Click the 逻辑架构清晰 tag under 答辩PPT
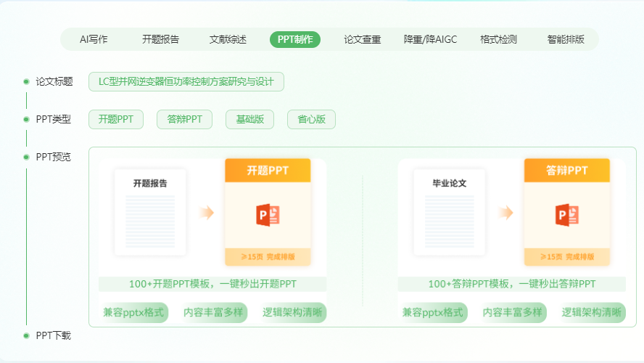The height and width of the screenshot is (363, 644). [592, 312]
